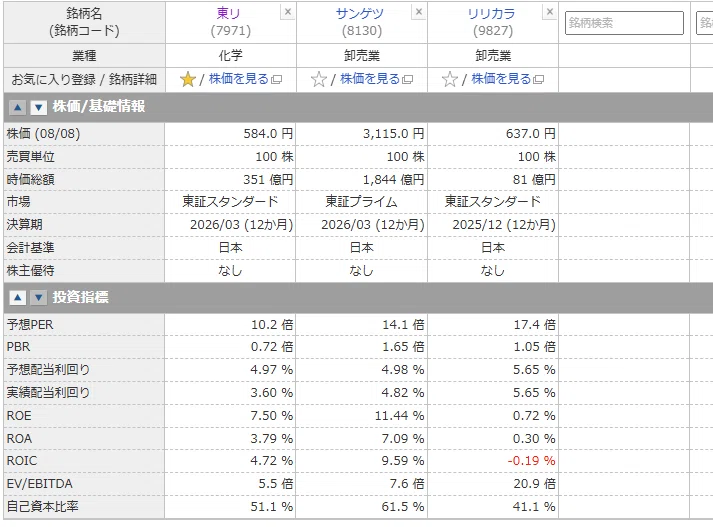This screenshot has height=527, width=713.
Task: Click the 東証プライム market cell
Action: tap(362, 201)
